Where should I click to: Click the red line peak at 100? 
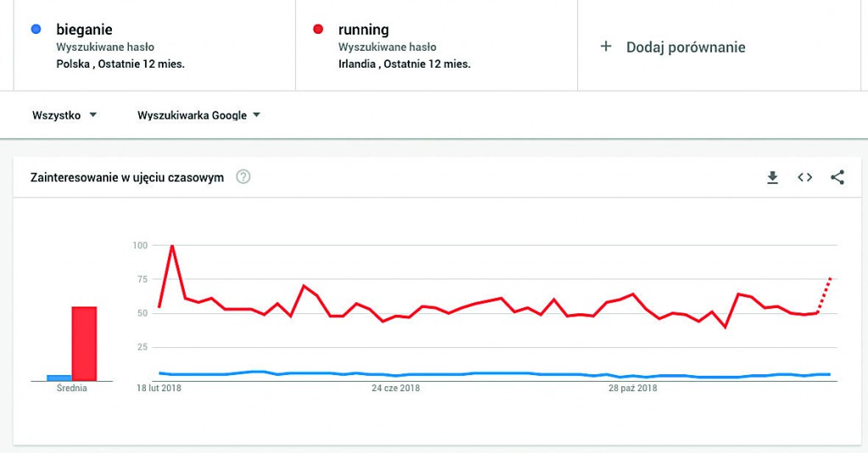172,246
